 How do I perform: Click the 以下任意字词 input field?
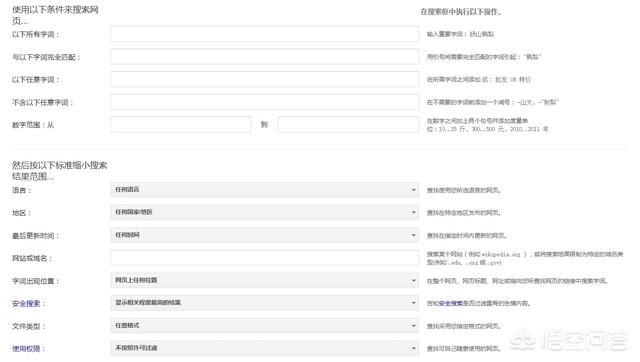click(264, 79)
